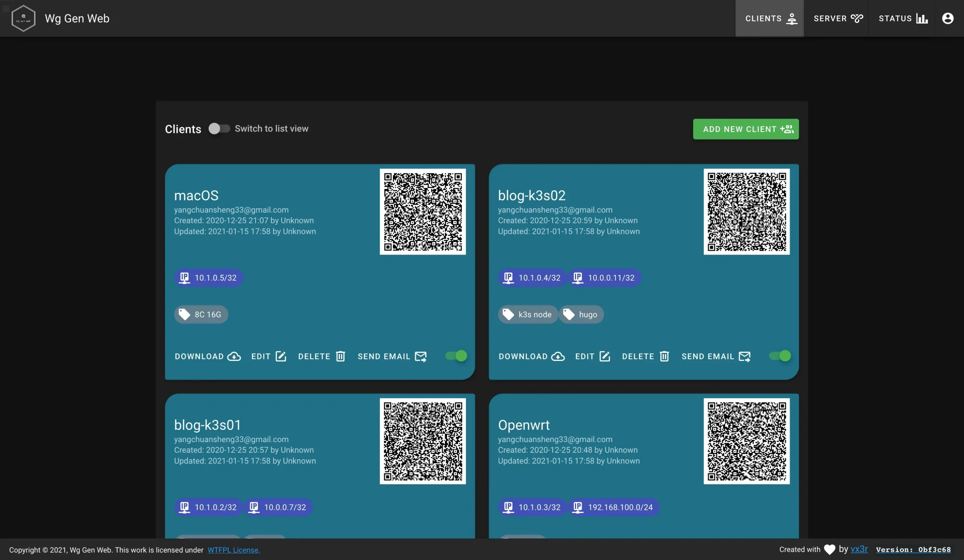Image resolution: width=964 pixels, height=560 pixels.
Task: Delete the blog-k3s02 client
Action: coord(645,356)
